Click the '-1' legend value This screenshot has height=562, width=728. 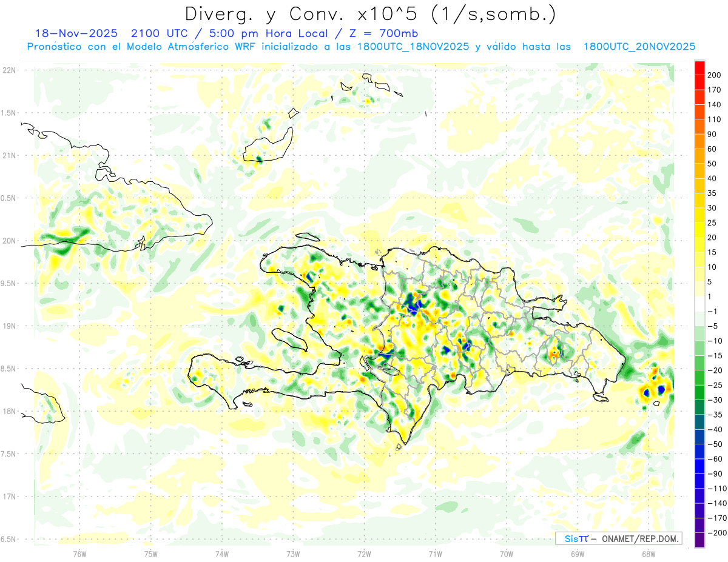(713, 312)
